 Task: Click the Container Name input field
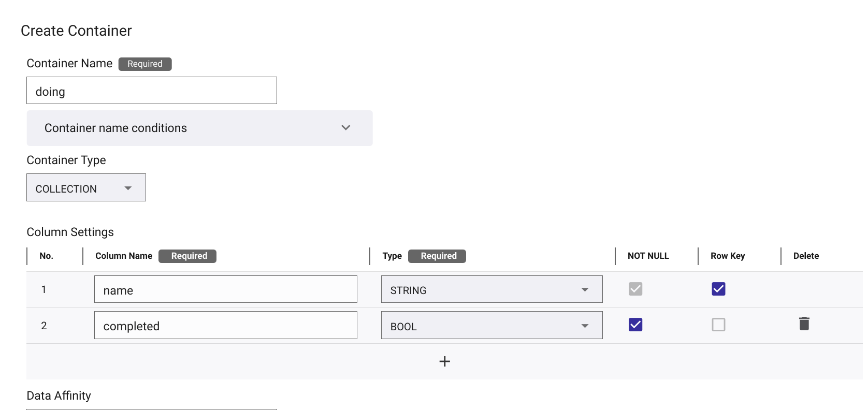[152, 91]
